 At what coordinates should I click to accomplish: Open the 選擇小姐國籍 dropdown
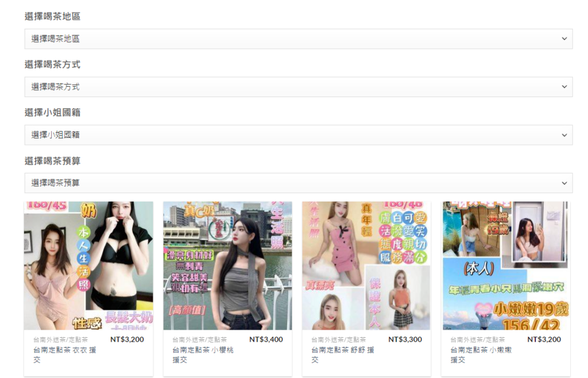pyautogui.click(x=298, y=135)
